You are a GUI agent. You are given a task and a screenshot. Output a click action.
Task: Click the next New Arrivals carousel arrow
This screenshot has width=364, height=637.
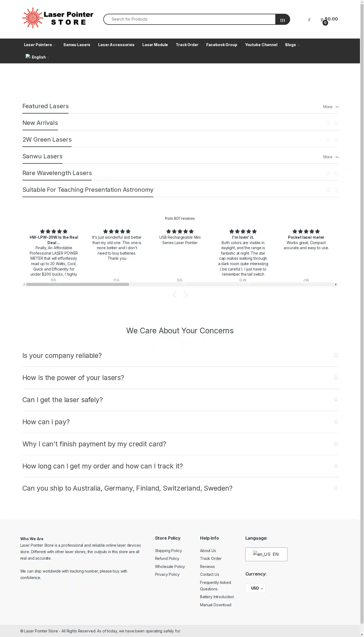(x=335, y=123)
